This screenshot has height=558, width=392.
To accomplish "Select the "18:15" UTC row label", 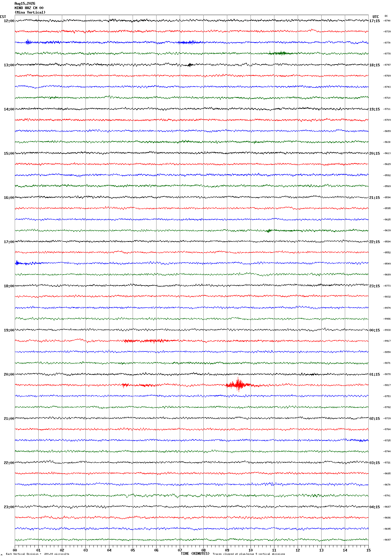I will (x=375, y=65).
